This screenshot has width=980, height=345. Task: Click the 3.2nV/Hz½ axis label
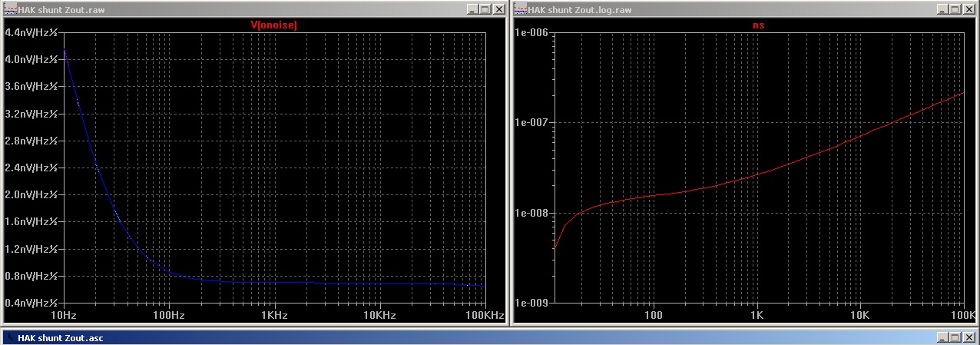coord(31,114)
